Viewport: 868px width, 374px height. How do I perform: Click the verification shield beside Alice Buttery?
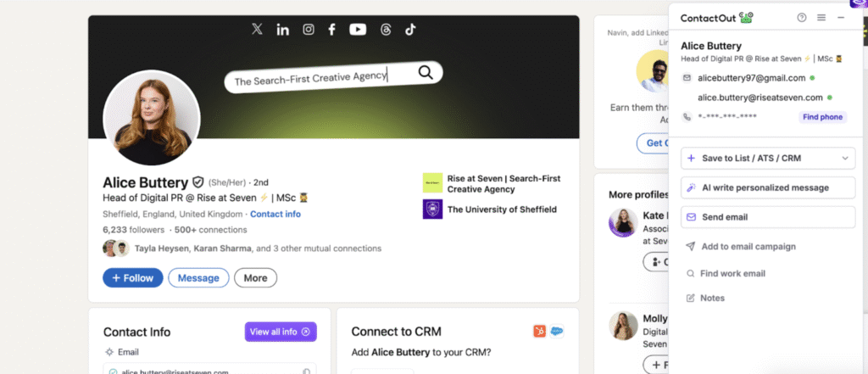(x=198, y=182)
